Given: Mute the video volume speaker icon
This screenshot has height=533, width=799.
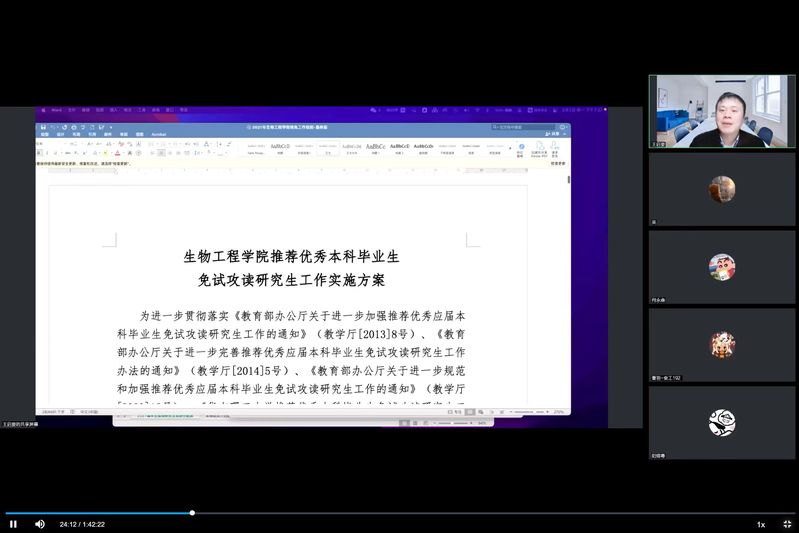Looking at the screenshot, I should click(x=40, y=524).
